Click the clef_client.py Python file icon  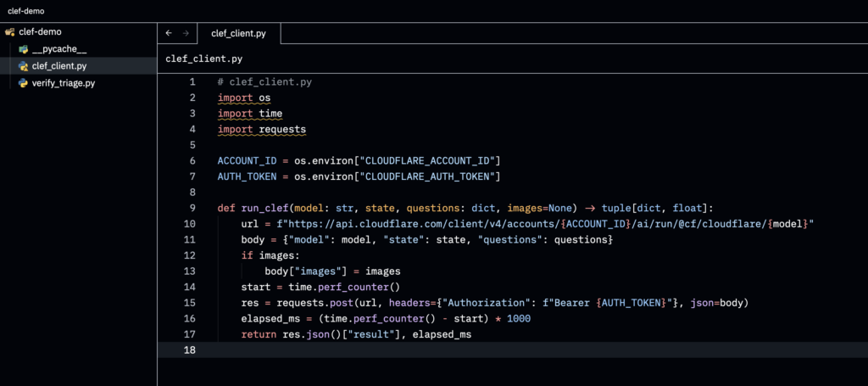click(x=23, y=66)
